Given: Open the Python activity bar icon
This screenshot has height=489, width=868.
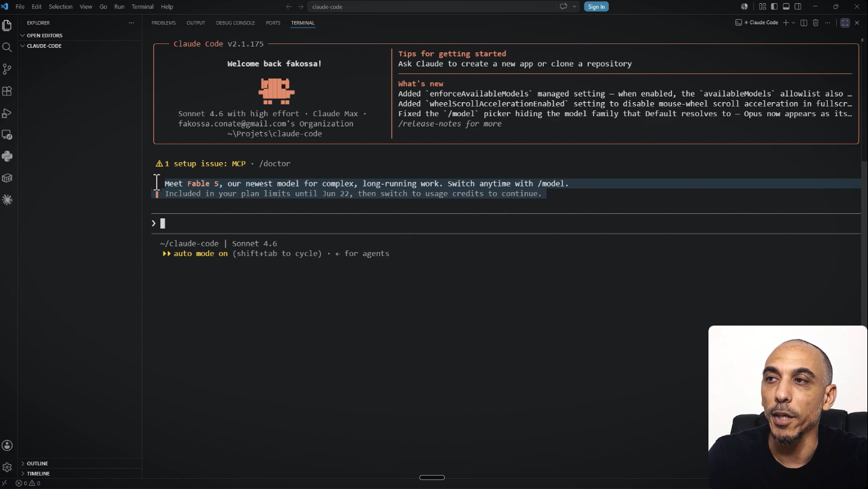Looking at the screenshot, I should tap(7, 156).
